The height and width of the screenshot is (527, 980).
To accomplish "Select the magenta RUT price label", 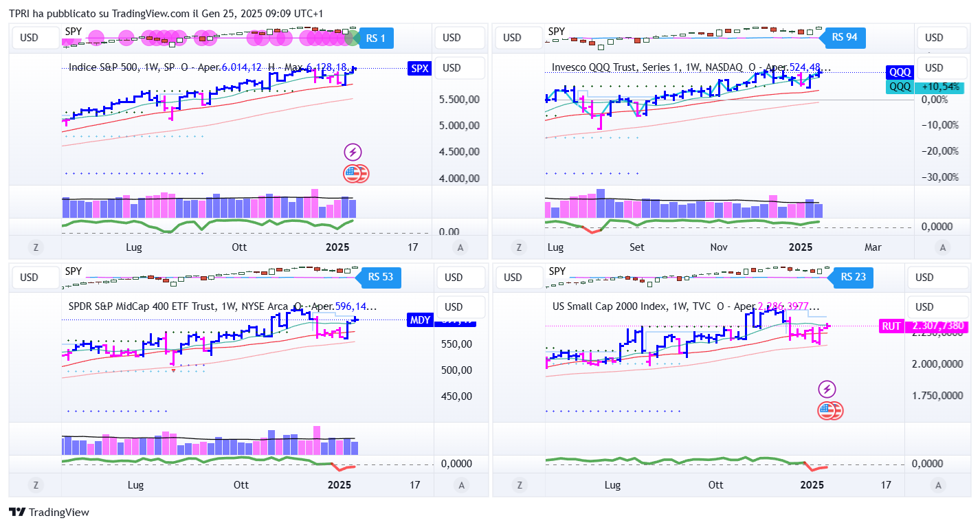I will pos(891,326).
